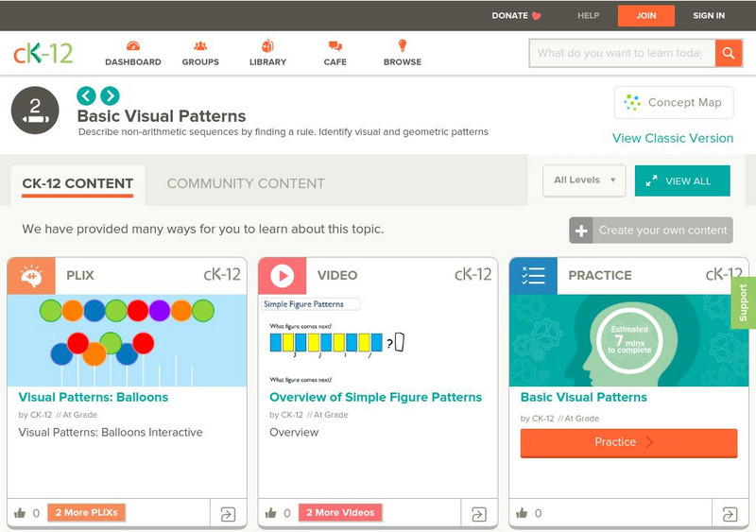Click the 2 More Videos button
Screen dimensions: 756x532
click(x=340, y=513)
